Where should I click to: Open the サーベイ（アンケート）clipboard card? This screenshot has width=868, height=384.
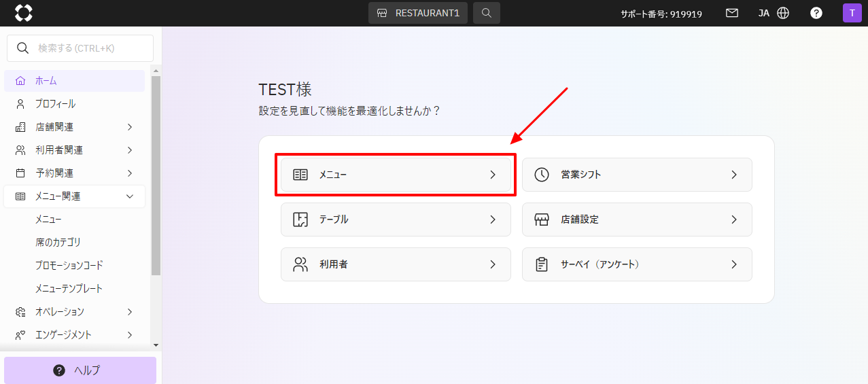point(636,264)
